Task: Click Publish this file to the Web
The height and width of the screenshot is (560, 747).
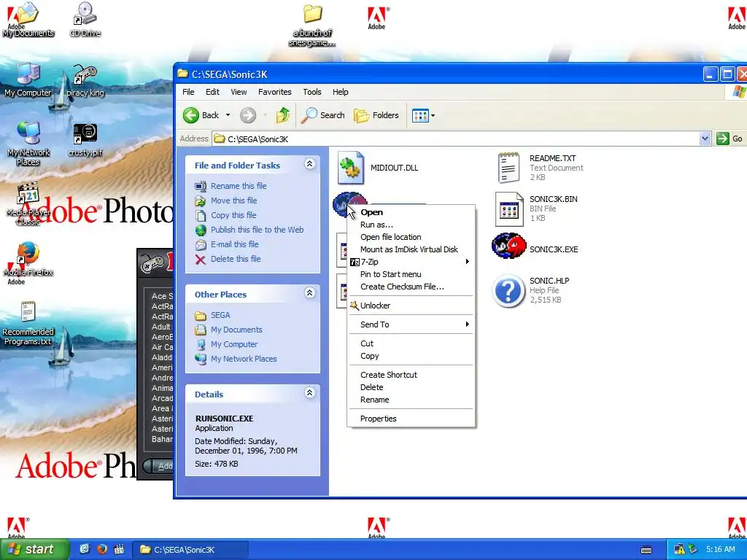Action: click(x=258, y=230)
